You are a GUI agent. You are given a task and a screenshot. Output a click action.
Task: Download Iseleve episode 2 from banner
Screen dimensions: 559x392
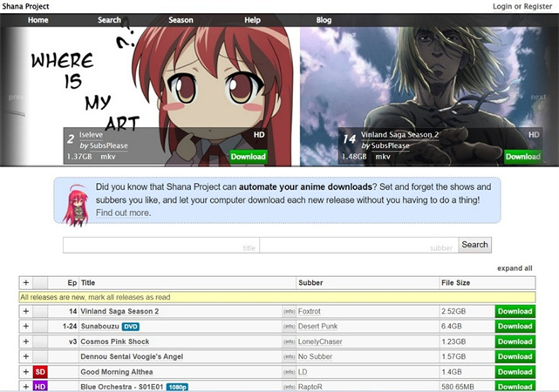[x=249, y=157]
